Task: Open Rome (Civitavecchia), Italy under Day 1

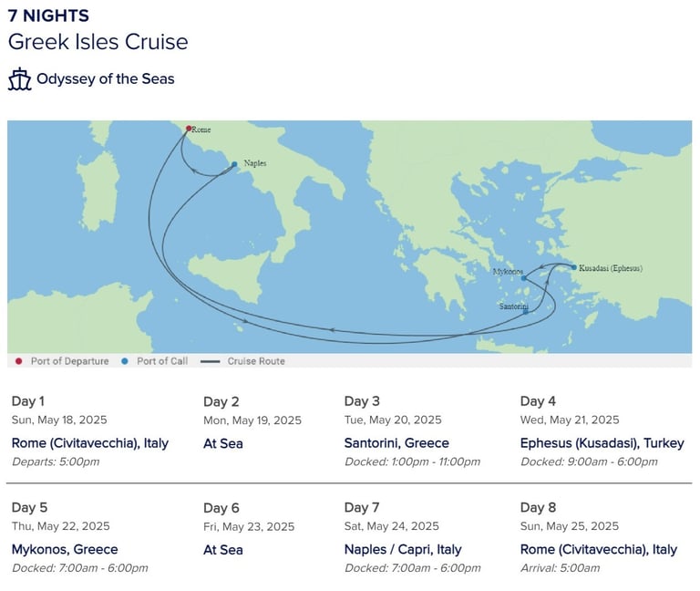Action: click(x=90, y=443)
